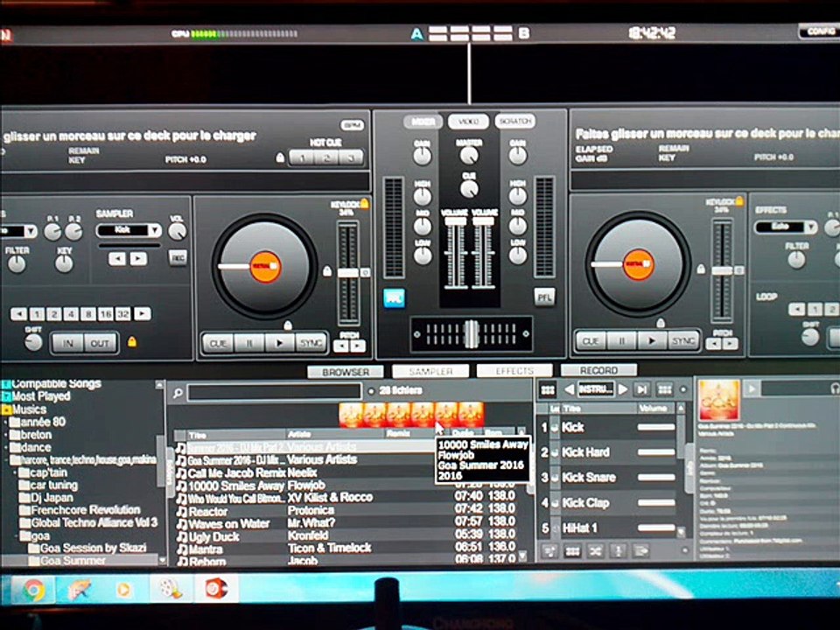The image size is (840, 630).
Task: Enable the blue PFL button for the left channel
Action: pos(394,298)
